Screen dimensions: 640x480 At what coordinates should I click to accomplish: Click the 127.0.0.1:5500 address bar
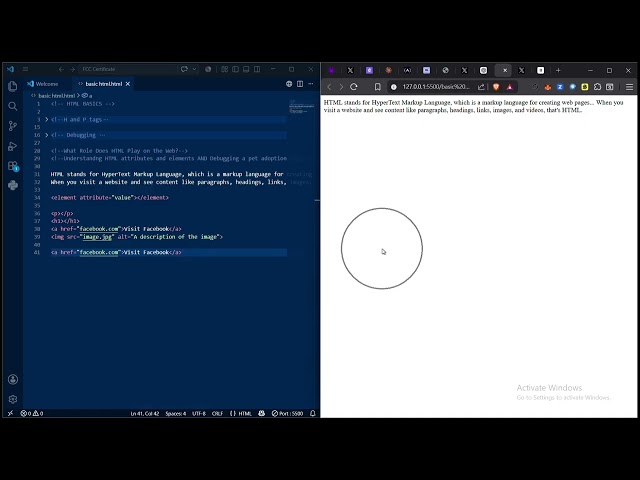click(436, 87)
